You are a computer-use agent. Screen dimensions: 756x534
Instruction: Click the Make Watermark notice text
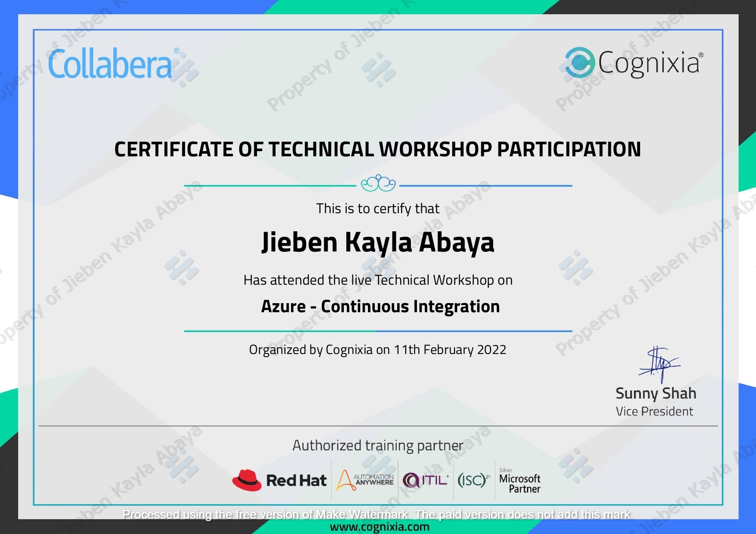coord(378,514)
